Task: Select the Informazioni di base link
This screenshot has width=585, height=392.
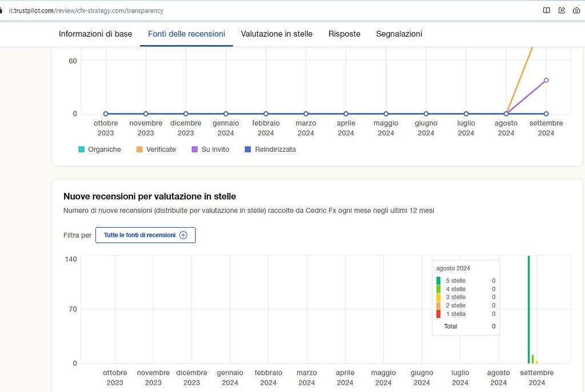Action: tap(95, 34)
